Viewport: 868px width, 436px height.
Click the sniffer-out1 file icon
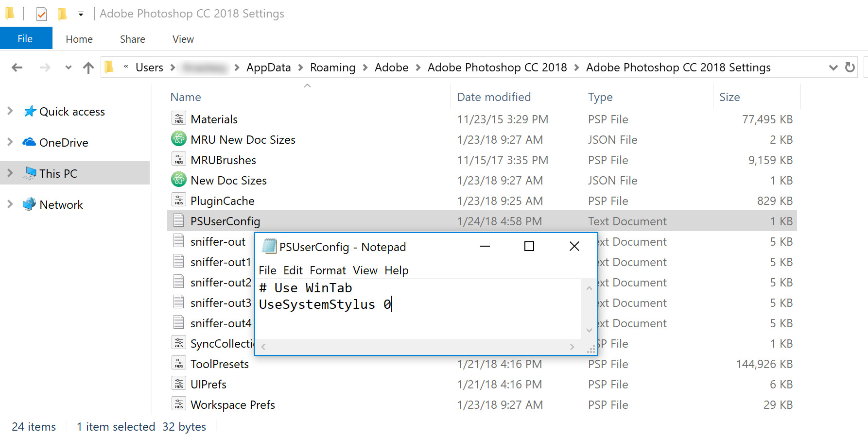pyautogui.click(x=179, y=261)
